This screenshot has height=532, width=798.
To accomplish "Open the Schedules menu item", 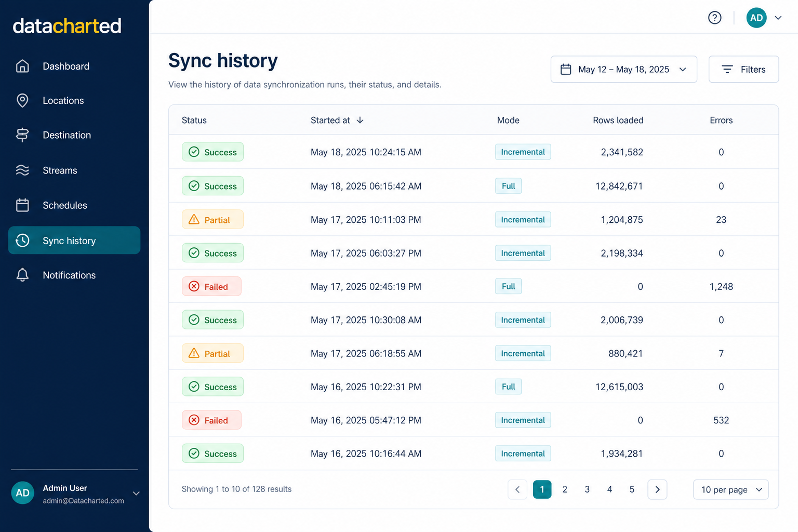I will 74,205.
